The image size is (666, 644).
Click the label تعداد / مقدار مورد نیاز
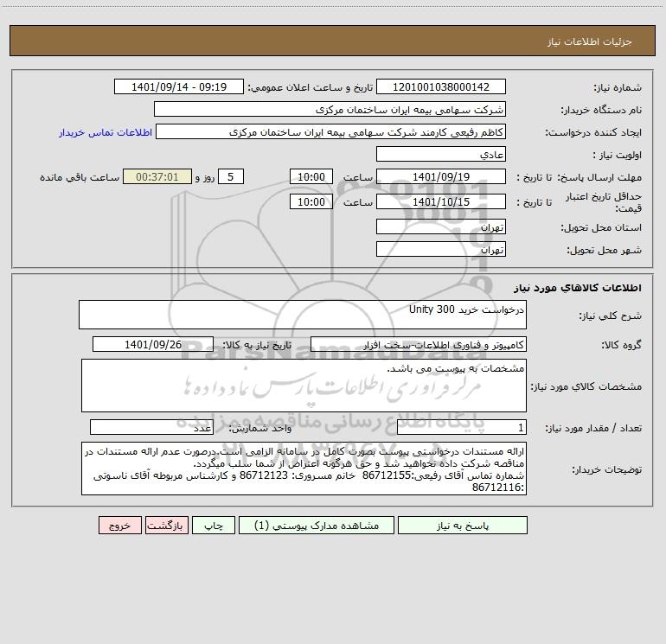tap(593, 428)
